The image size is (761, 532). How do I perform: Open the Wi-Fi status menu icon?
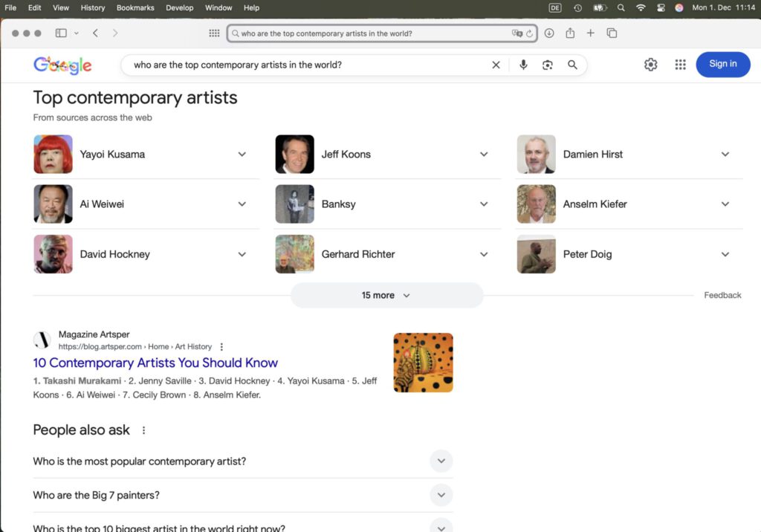pyautogui.click(x=641, y=7)
